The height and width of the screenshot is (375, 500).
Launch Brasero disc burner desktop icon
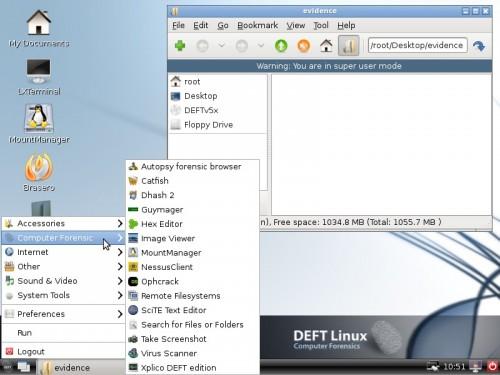pyautogui.click(x=39, y=173)
